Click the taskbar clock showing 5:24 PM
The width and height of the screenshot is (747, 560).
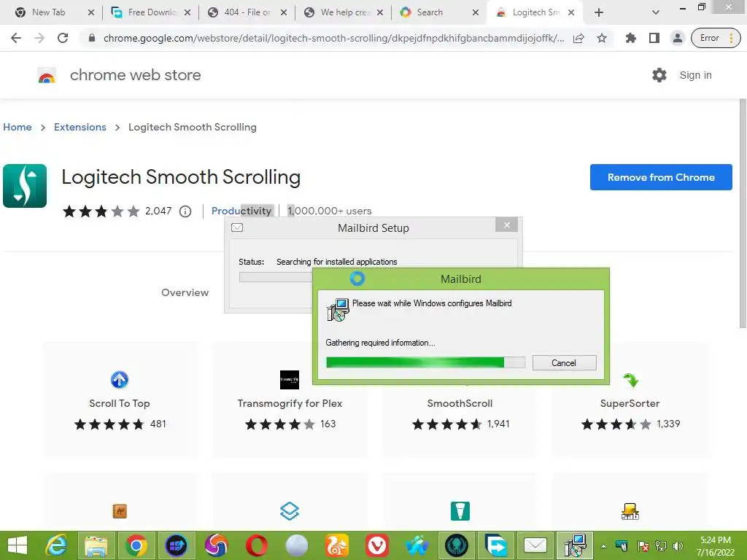[716, 546]
